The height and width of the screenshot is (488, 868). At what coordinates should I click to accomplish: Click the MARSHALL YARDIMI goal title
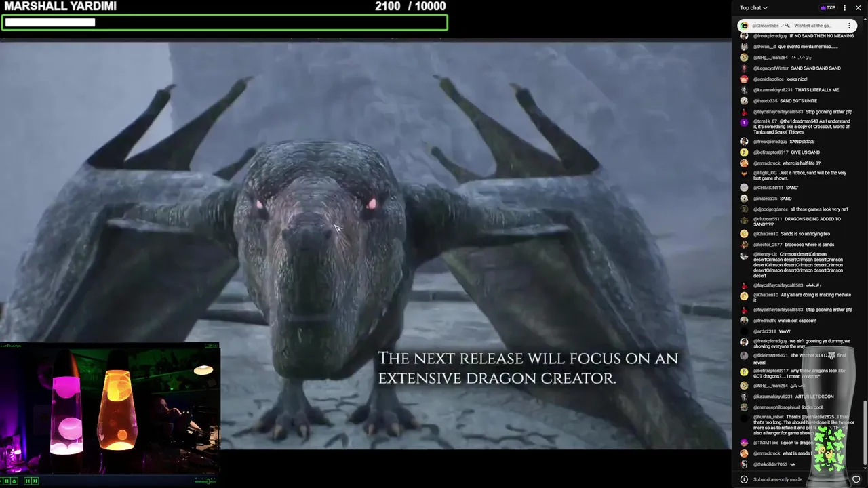coord(60,7)
